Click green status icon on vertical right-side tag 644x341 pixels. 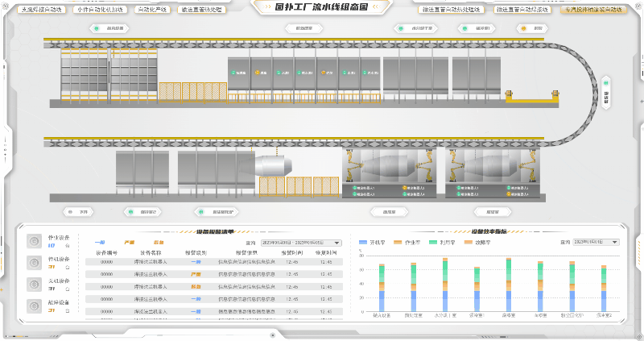606,83
